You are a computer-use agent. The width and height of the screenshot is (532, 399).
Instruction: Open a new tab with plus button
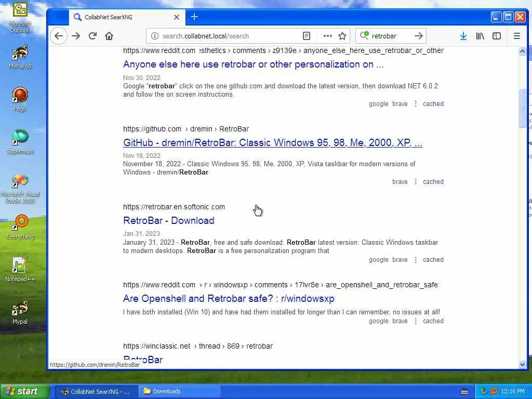(x=194, y=17)
